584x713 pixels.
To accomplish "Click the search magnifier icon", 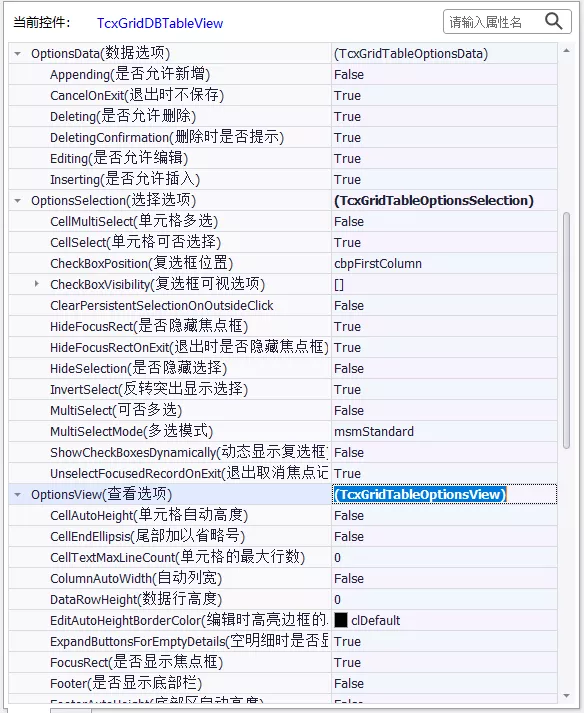I will click(554, 21).
